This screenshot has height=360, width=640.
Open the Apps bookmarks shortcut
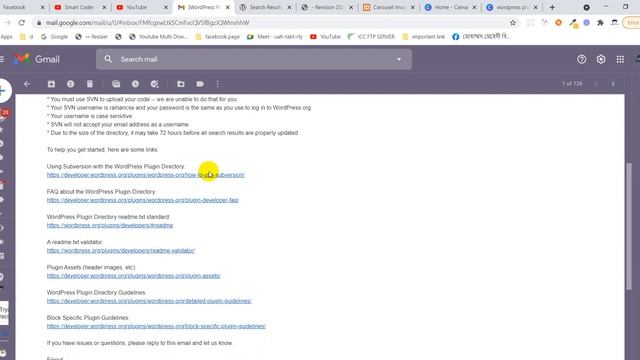(x=6, y=37)
